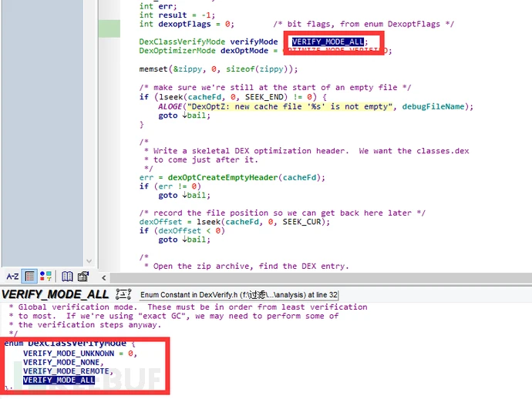Click 'goto bail' after err != 0 check
This screenshot has width=532, height=399.
pyautogui.click(x=184, y=195)
